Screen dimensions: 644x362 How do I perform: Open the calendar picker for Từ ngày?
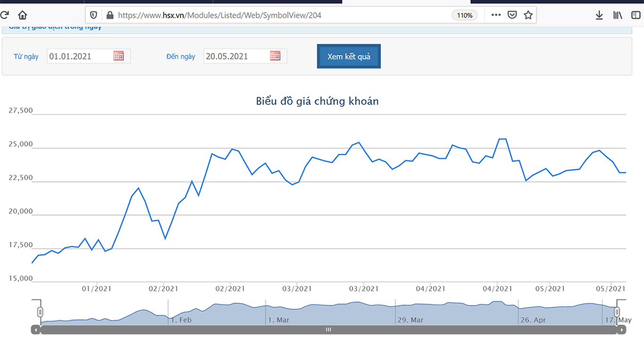119,56
